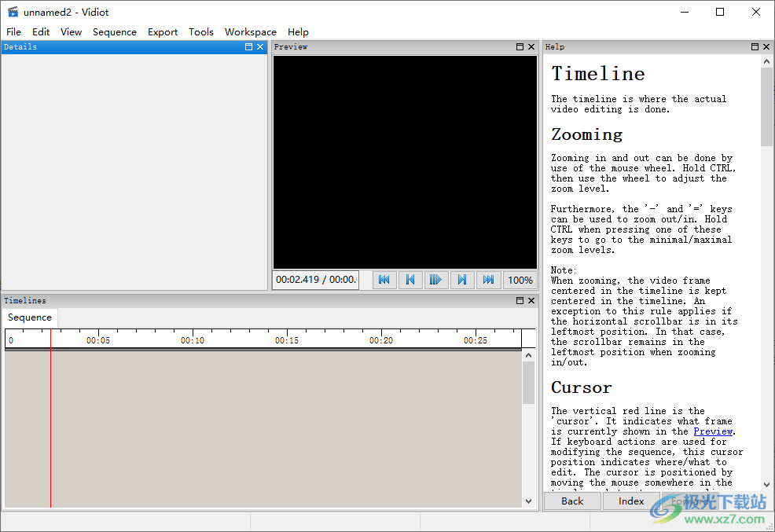Click the 00:25 mark on timeline ruler
Screen dimensions: 775x532
pos(476,340)
